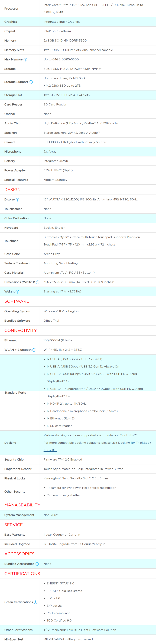Viewport: 156px width, 644px height.
Task: Click the info icon beside Max Memory
Action: [25, 60]
